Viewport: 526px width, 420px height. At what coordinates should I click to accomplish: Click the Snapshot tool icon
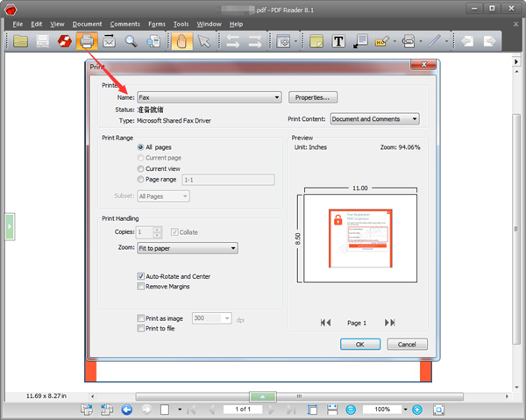283,41
